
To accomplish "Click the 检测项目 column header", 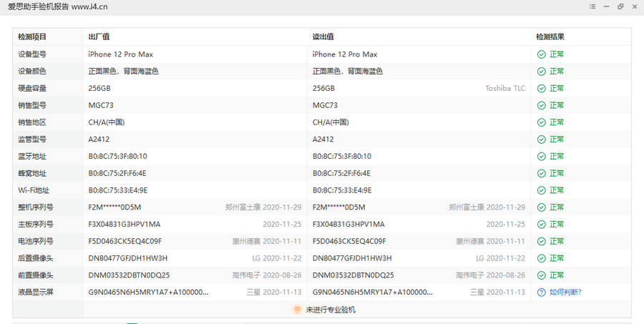I will coord(32,36).
